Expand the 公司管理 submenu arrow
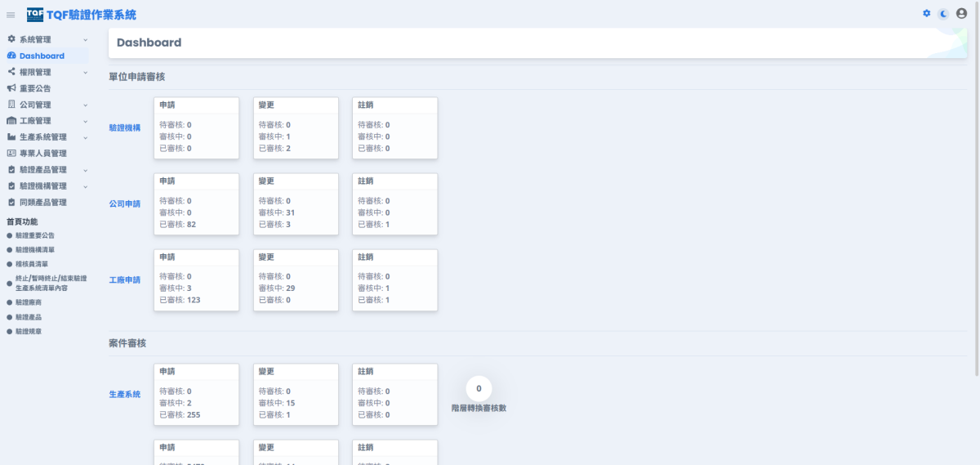 85,105
